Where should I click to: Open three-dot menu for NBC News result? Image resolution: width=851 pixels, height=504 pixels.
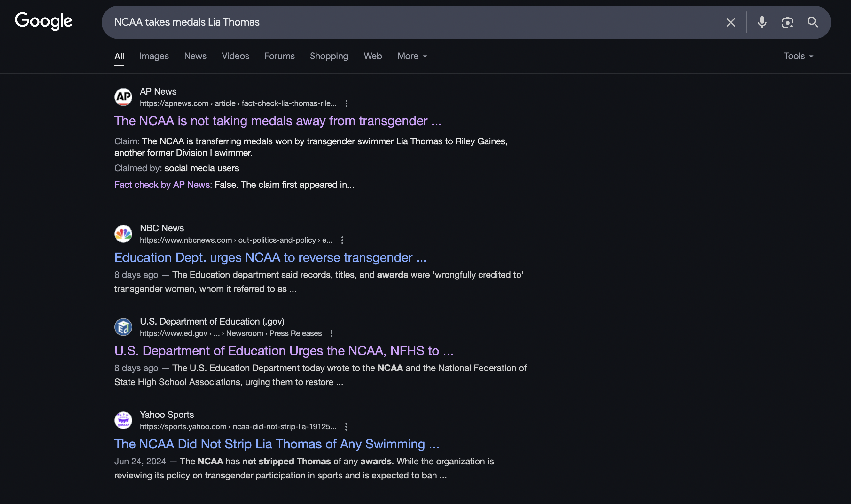point(342,240)
